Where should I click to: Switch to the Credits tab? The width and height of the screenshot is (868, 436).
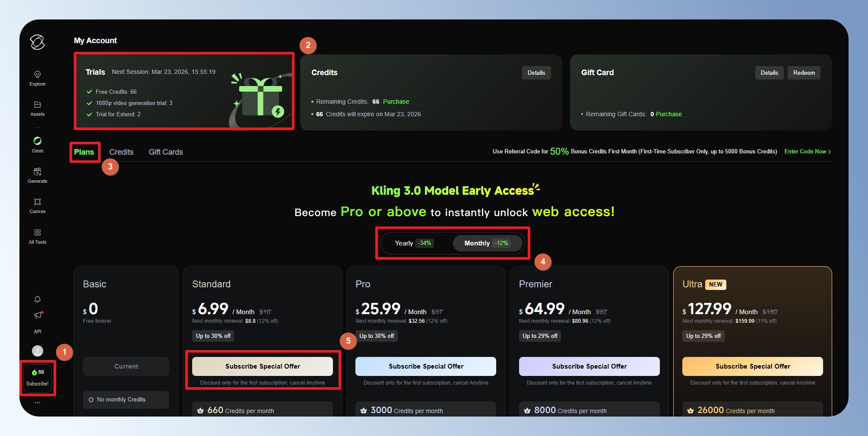point(121,152)
